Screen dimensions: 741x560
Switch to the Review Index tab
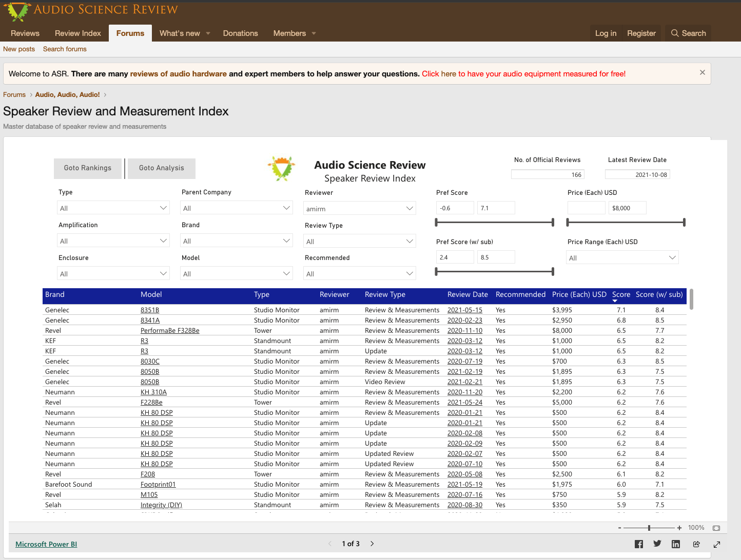78,33
